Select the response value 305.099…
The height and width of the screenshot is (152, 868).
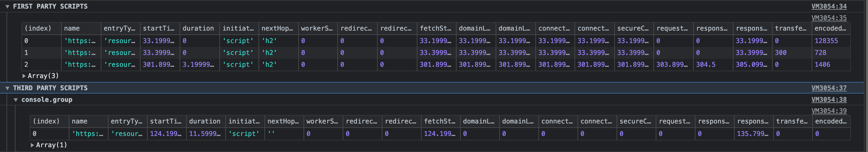(x=751, y=64)
